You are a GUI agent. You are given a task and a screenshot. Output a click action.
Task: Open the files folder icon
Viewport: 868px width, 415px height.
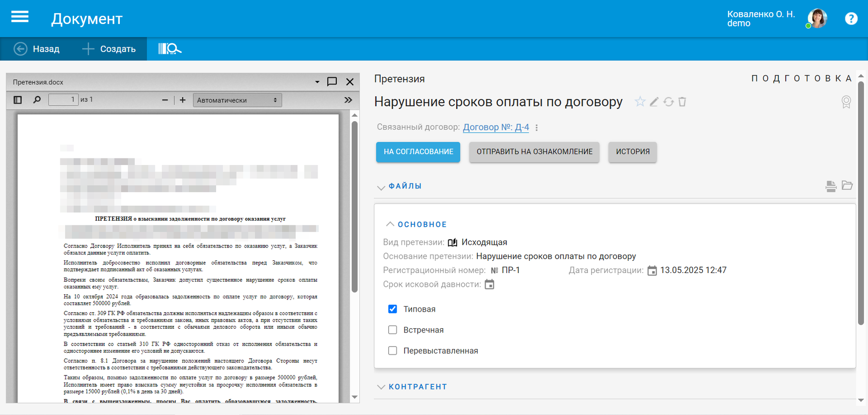847,185
